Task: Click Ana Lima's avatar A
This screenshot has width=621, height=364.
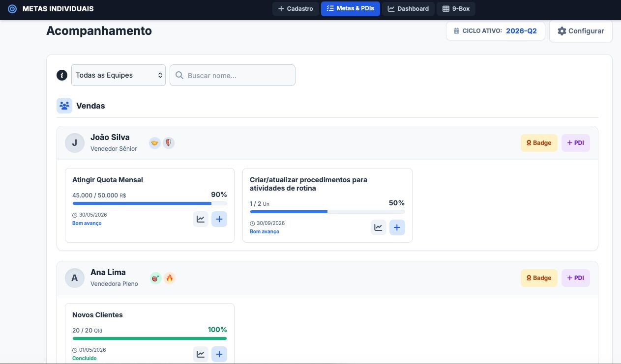Action: pyautogui.click(x=75, y=278)
